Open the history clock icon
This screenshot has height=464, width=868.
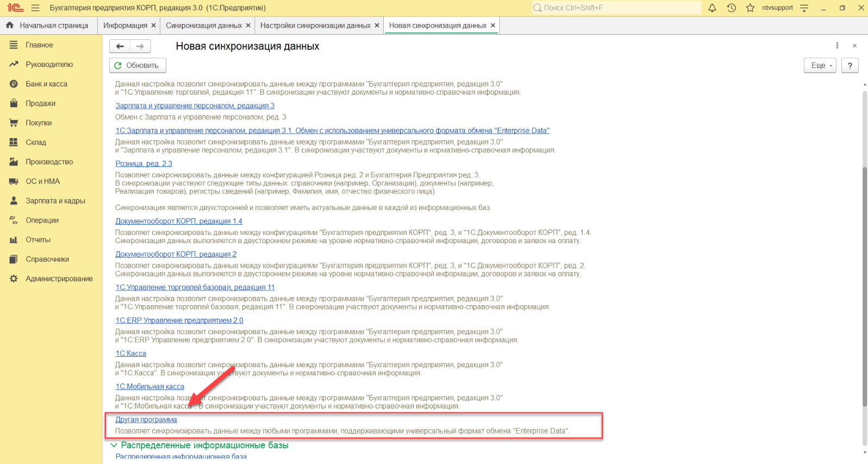coord(732,8)
